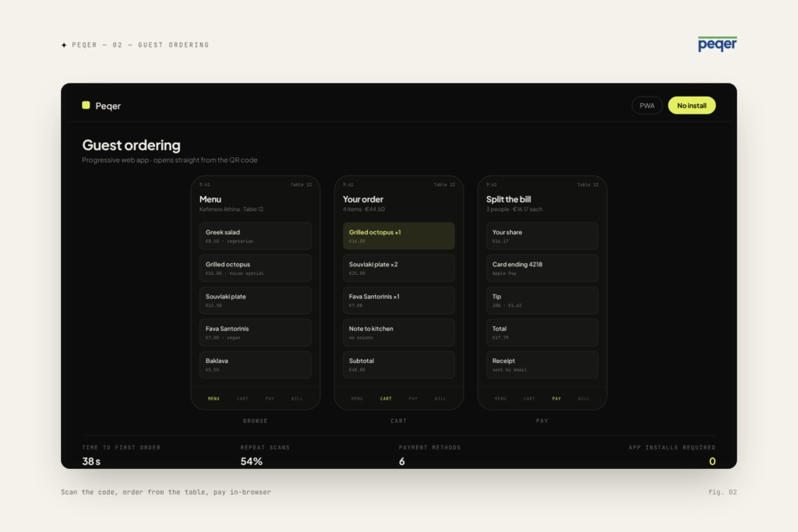Viewport: 798px width, 532px height.
Task: Tap CART tab in the Menu phone
Action: click(x=242, y=399)
